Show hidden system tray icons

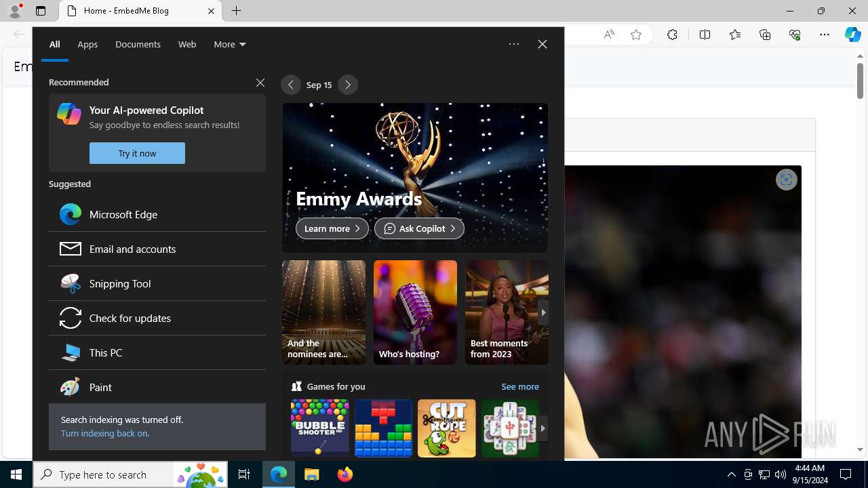(732, 474)
